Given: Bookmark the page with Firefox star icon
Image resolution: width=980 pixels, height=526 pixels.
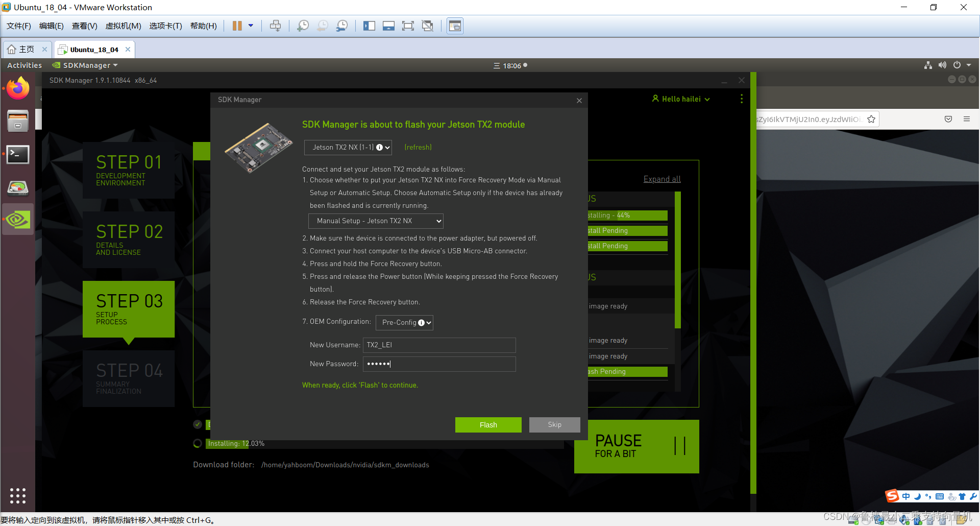Looking at the screenshot, I should tap(871, 119).
